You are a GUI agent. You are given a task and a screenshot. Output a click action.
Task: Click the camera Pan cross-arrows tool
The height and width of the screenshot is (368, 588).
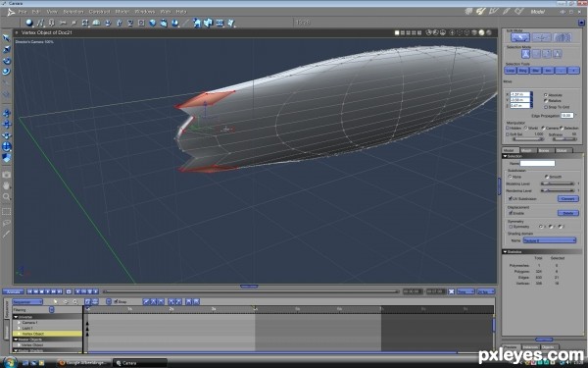coord(7,125)
